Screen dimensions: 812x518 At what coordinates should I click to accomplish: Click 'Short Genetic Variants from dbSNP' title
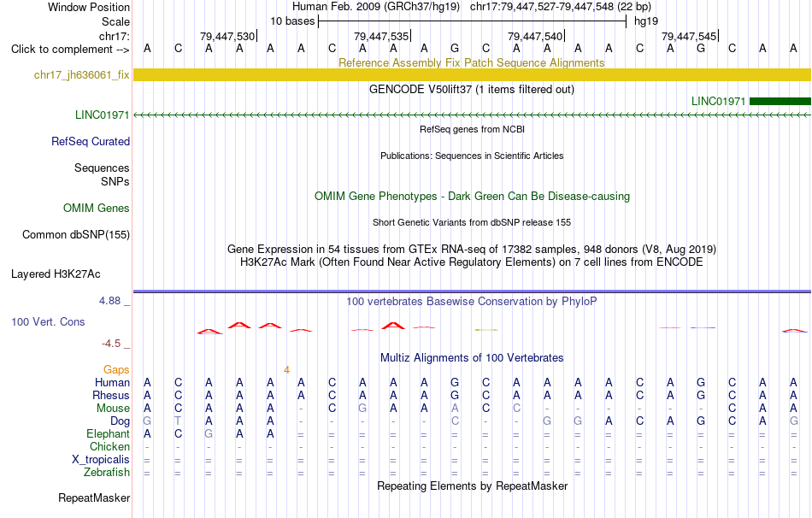coord(471,222)
